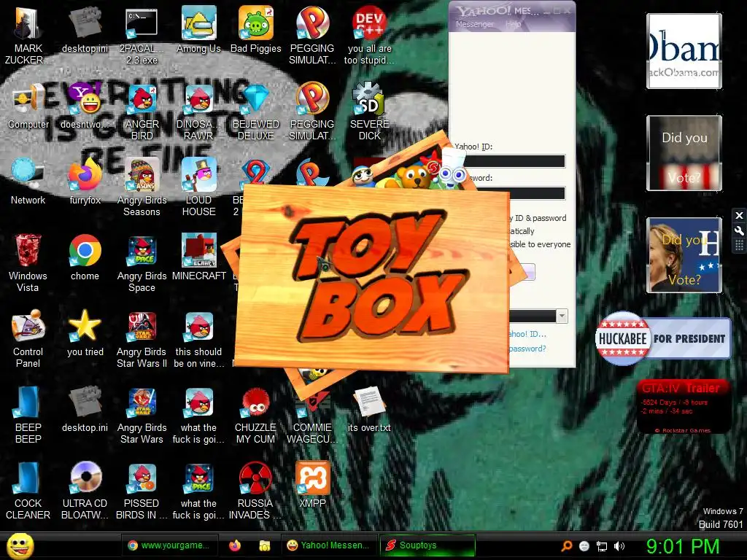
Task: Click the magnifier tray icon
Action: click(567, 546)
